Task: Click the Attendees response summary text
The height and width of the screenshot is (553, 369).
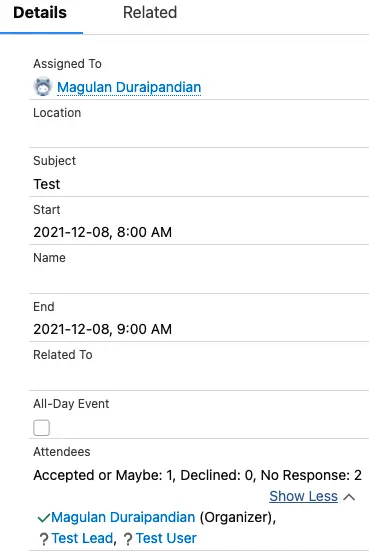Action: (198, 475)
